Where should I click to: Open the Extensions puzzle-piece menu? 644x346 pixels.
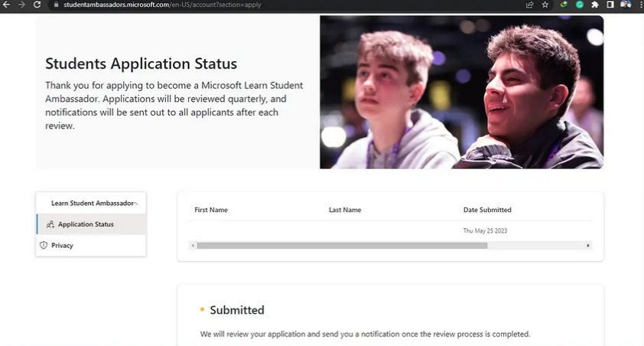point(595,5)
